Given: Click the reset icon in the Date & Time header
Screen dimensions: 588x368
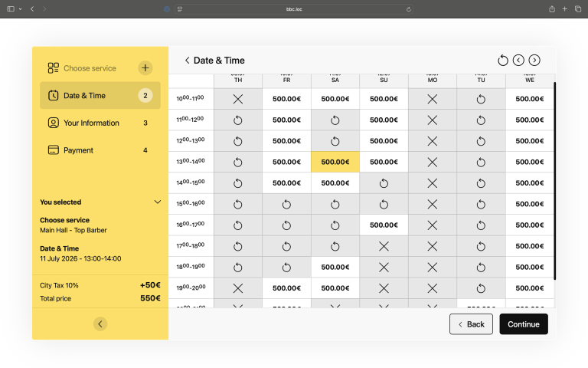Looking at the screenshot, I should click(502, 60).
